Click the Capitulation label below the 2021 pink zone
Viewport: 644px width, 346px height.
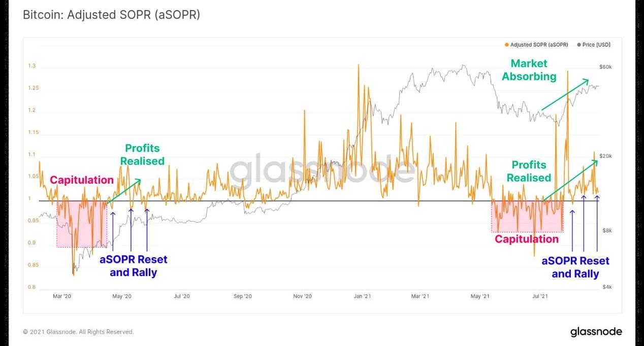(527, 239)
